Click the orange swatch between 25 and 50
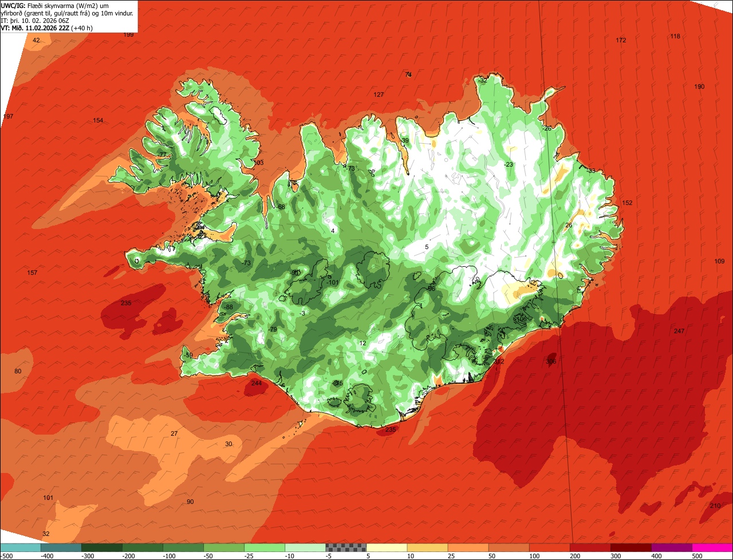 468,547
